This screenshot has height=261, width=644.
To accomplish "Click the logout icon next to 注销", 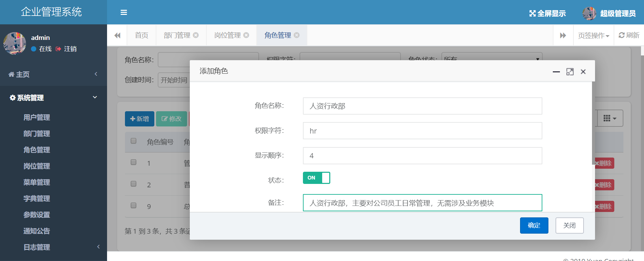I will pyautogui.click(x=58, y=49).
